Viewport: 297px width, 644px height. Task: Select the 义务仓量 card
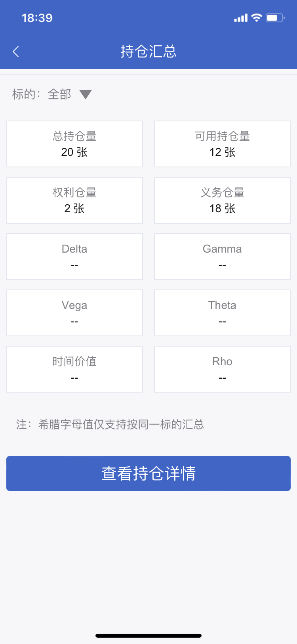[222, 200]
